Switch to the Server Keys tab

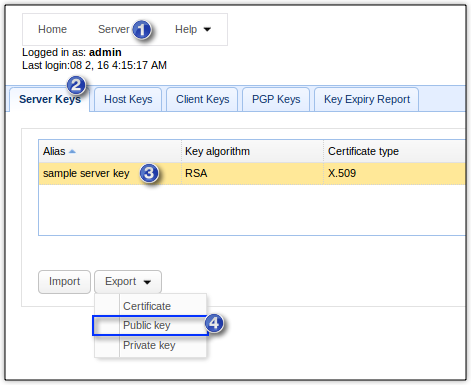coord(50,99)
